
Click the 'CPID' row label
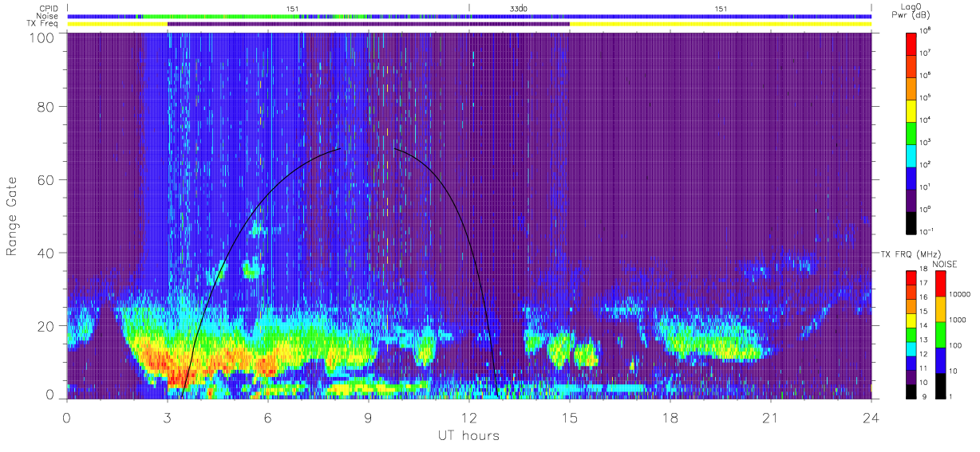point(47,8)
